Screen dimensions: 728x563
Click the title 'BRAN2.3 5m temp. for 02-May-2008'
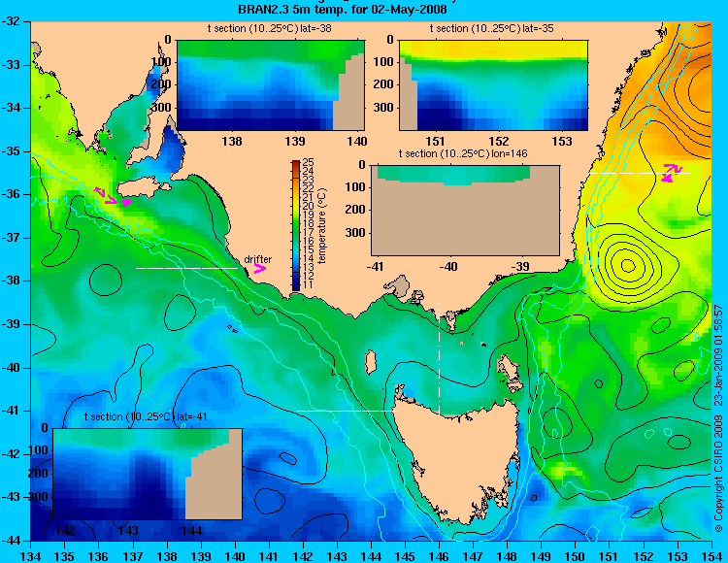click(343, 9)
